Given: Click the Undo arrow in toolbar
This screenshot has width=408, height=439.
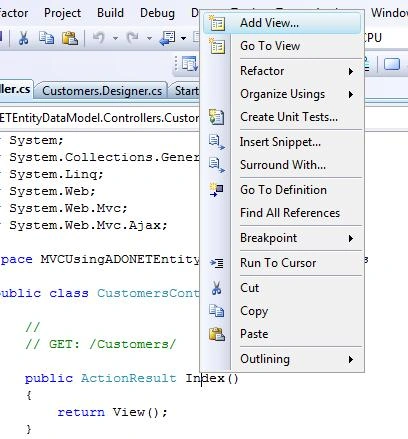Looking at the screenshot, I should pos(99,38).
